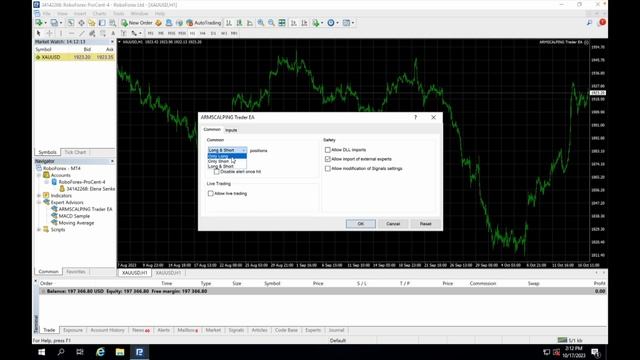Open the Long & Short positions combo box
The width and height of the screenshot is (640, 360).
pos(227,150)
